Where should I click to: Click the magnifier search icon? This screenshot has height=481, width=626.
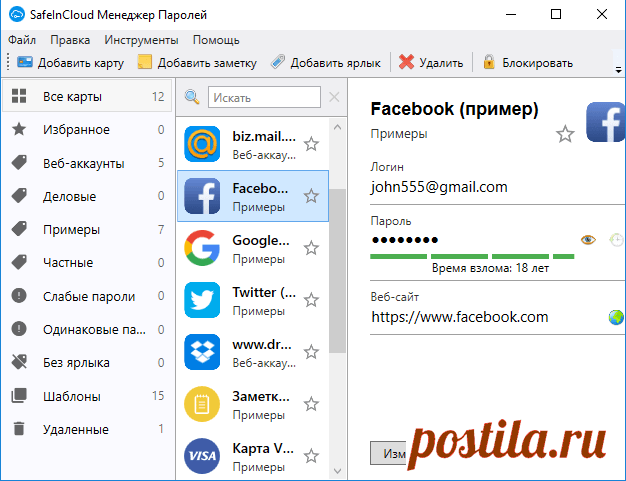click(192, 97)
